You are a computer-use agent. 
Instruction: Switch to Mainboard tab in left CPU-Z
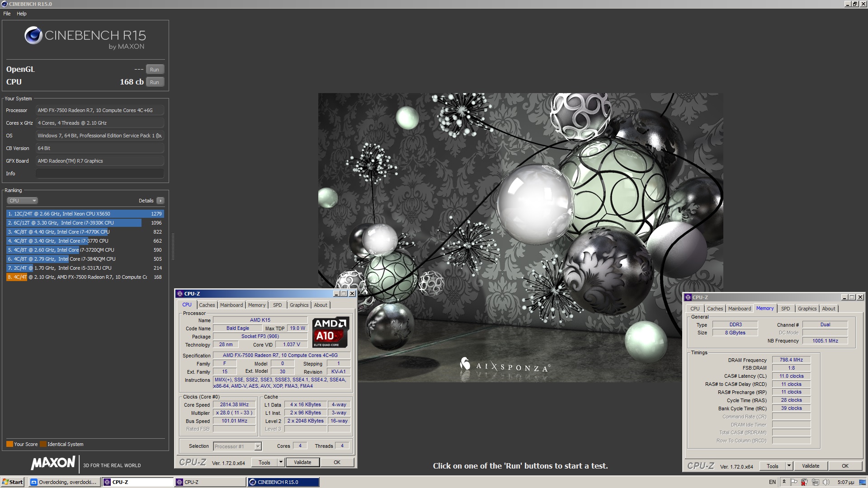click(x=231, y=305)
